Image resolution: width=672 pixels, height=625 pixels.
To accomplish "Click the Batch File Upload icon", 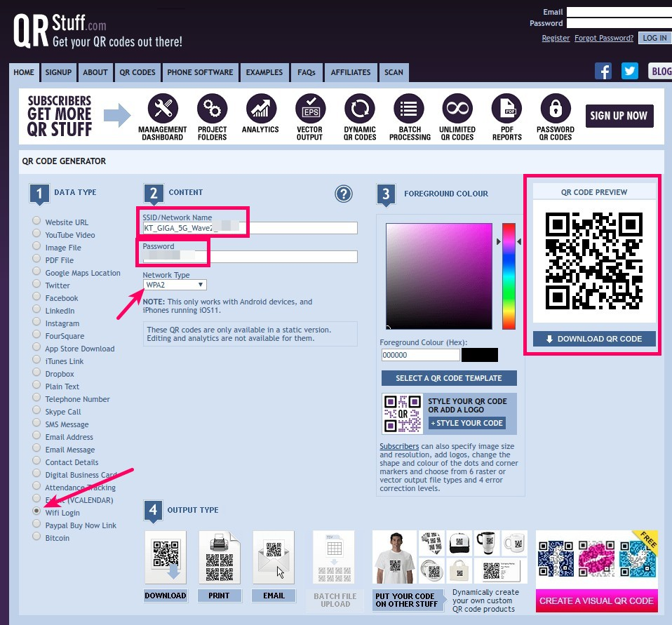I will click(x=334, y=557).
